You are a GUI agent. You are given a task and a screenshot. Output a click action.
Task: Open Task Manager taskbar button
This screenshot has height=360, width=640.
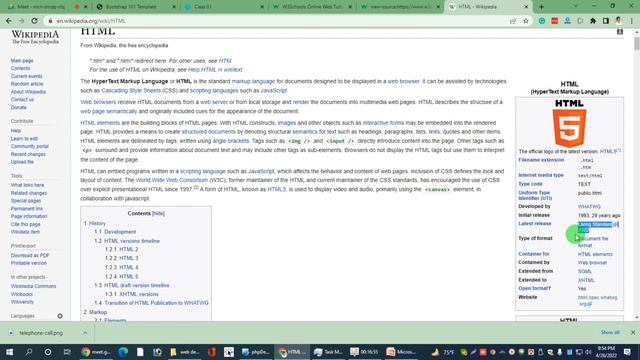click(x=328, y=352)
